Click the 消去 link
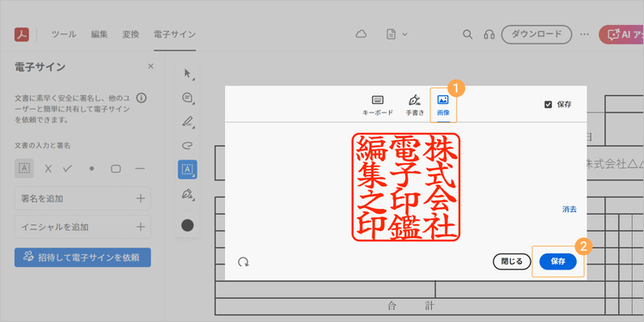 click(x=569, y=210)
